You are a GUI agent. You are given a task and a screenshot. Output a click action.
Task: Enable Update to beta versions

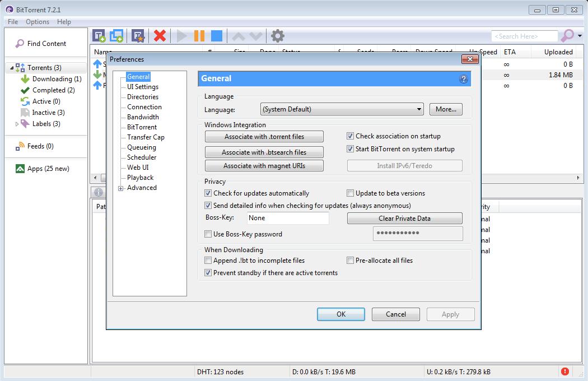coord(350,193)
